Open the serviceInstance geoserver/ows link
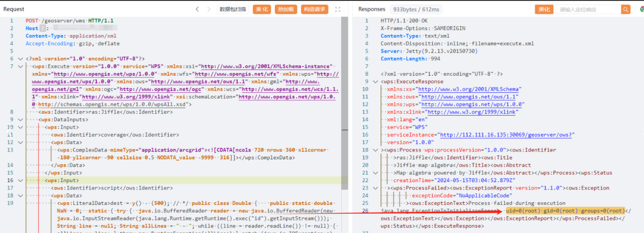The height and width of the screenshot is (233, 644). 507,135
